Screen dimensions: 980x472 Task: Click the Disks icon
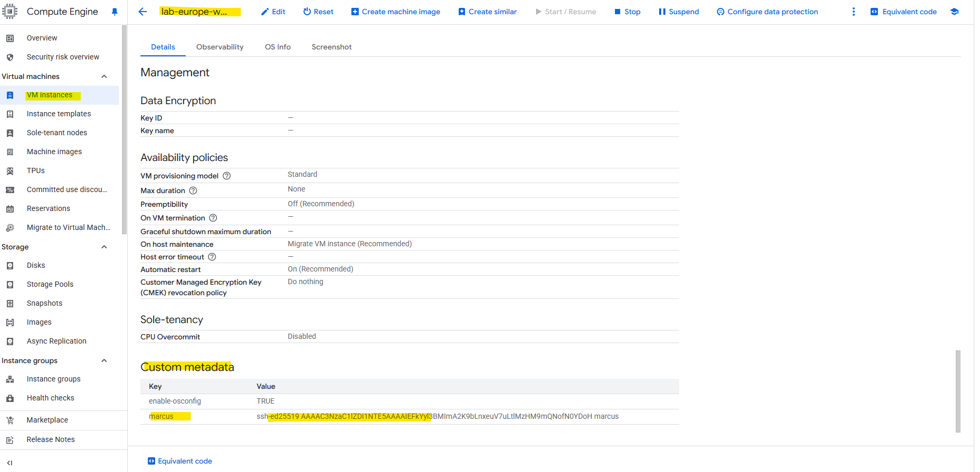click(x=10, y=266)
